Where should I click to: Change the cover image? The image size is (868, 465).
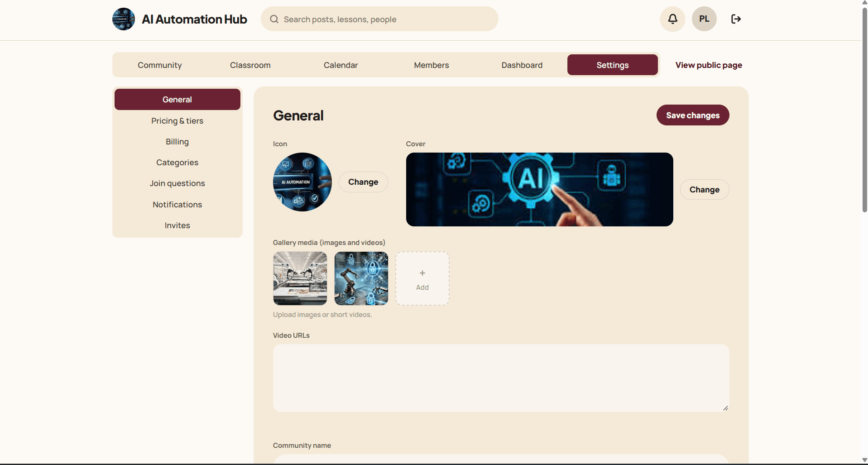point(705,189)
